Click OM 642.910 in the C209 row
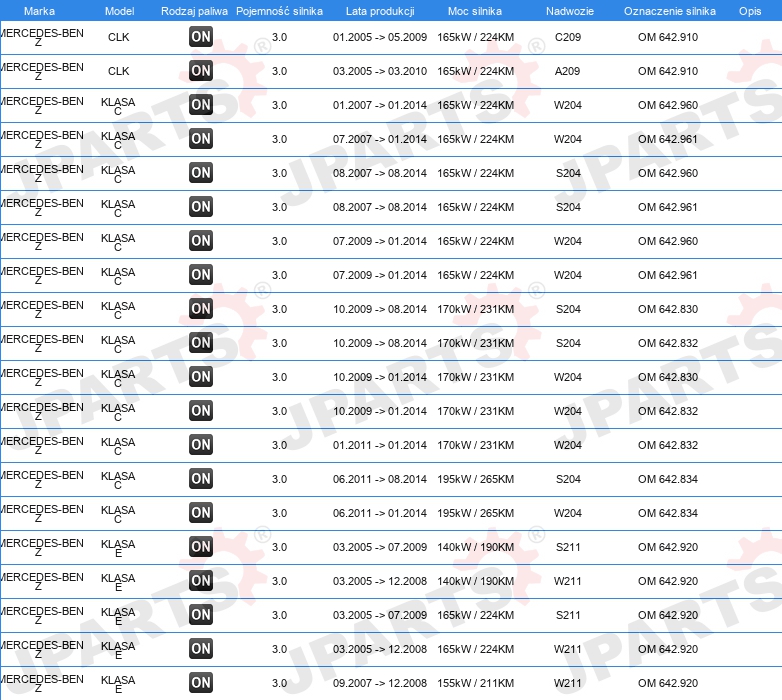This screenshot has height=700, width=782. (x=668, y=37)
